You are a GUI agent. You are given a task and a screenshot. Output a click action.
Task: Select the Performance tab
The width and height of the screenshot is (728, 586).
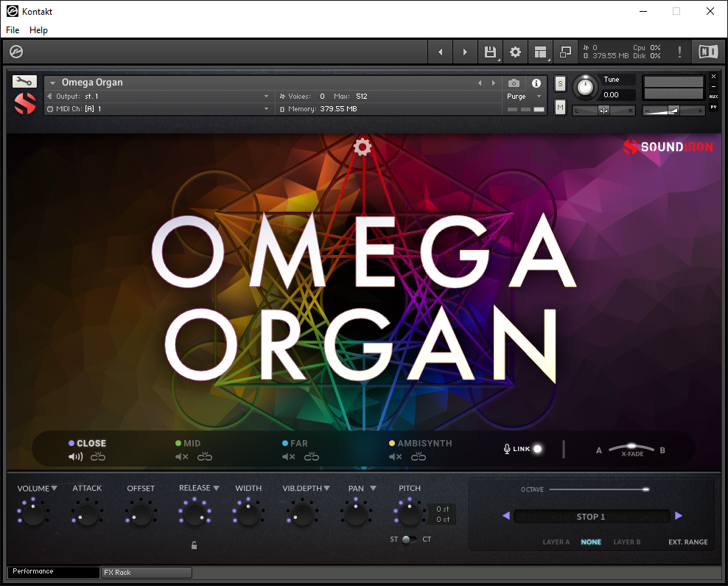(x=53, y=571)
